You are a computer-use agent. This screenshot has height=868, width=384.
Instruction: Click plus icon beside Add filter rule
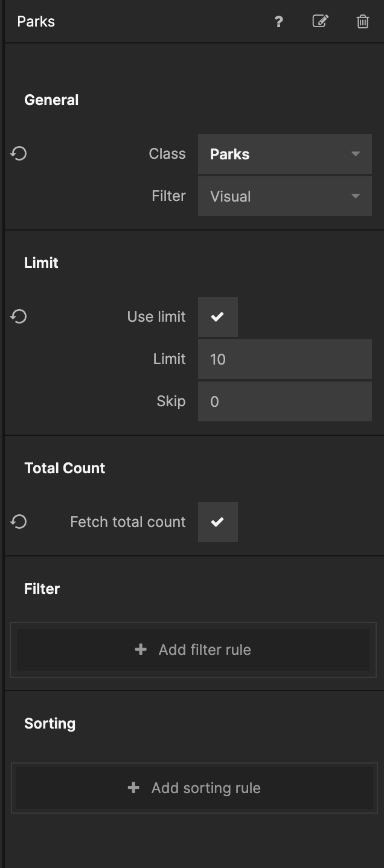coord(141,649)
